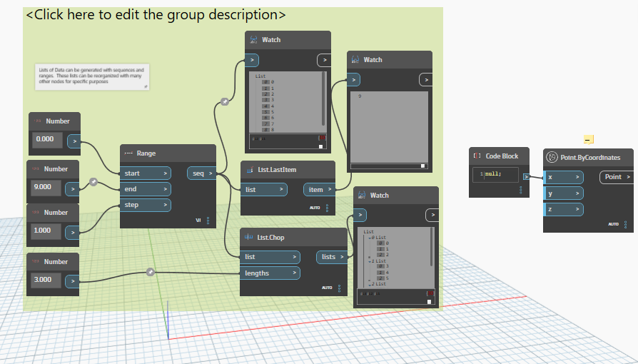Viewport: 638px width, 364px height.
Task: Click the scrollbar in the nested-list Watch
Action: pos(432,247)
